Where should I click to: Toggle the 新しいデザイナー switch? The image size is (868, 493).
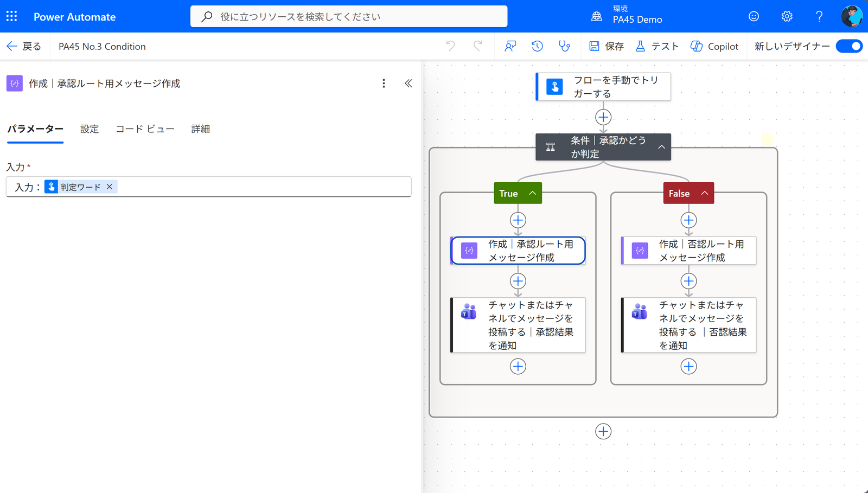coord(849,46)
